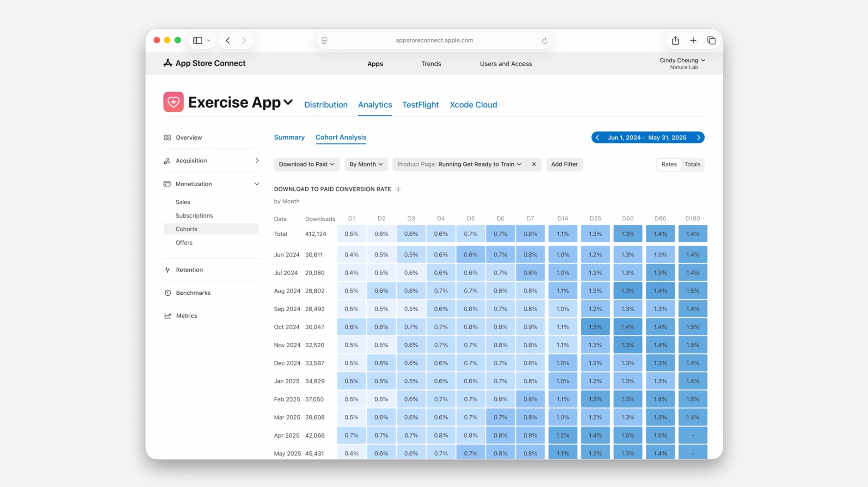Open the TestFlight tab
The image size is (868, 487).
pyautogui.click(x=420, y=105)
